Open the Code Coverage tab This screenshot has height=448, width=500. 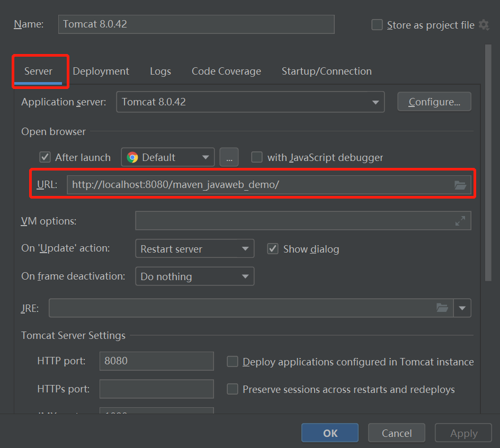pos(226,71)
